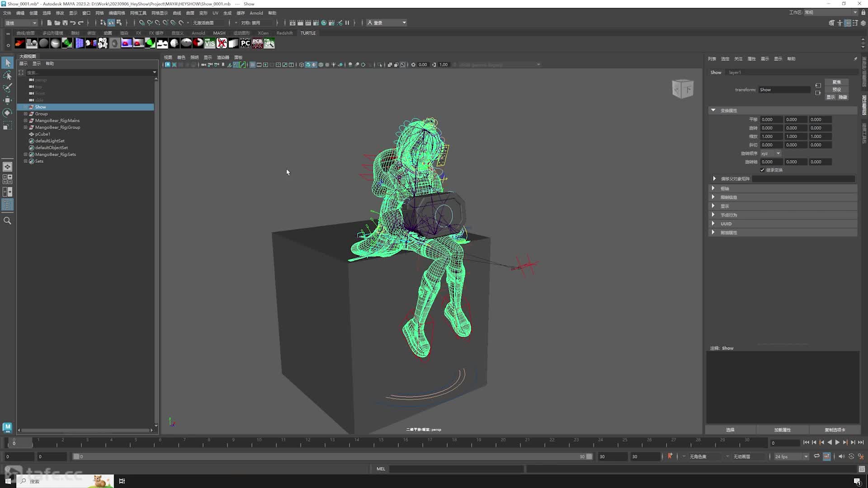Click the Open Scene folder icon
Image resolution: width=868 pixels, height=488 pixels.
pyautogui.click(x=57, y=23)
